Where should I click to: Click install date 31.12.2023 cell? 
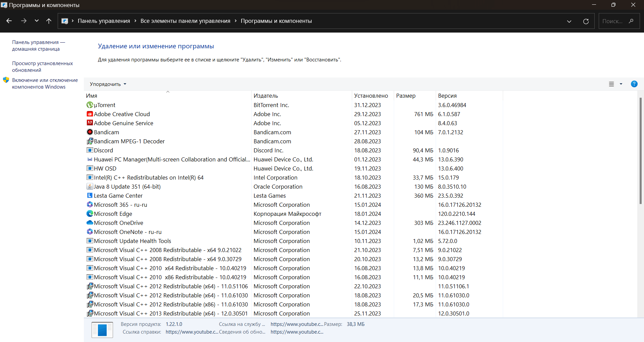(x=368, y=105)
